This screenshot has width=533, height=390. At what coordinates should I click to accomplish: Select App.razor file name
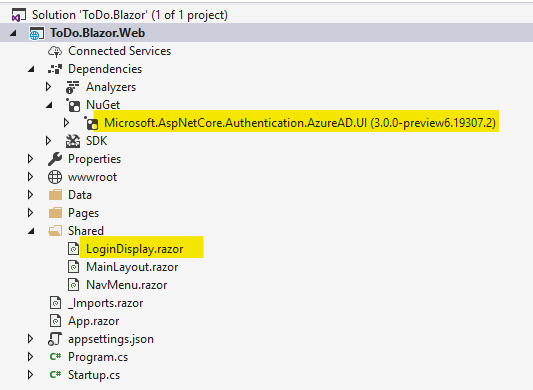pos(93,321)
